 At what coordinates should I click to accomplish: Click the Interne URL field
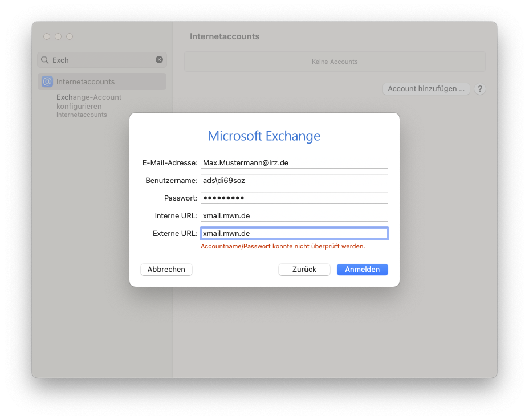click(294, 216)
